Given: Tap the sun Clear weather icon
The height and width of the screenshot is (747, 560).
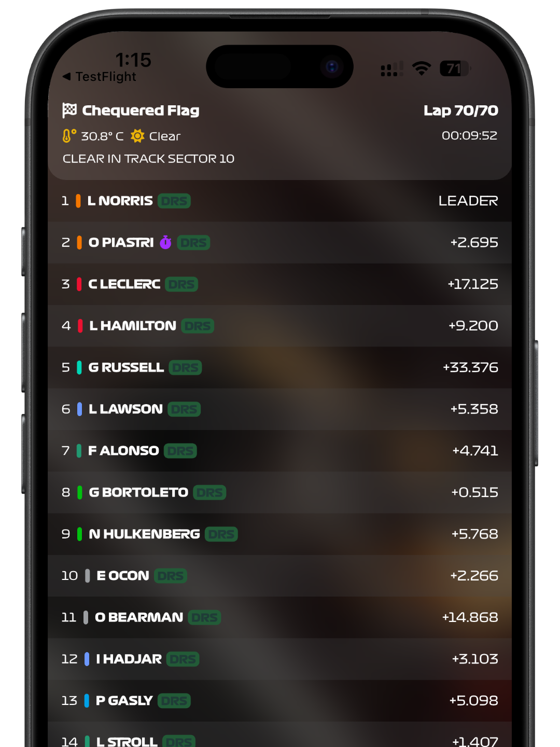Looking at the screenshot, I should point(137,136).
